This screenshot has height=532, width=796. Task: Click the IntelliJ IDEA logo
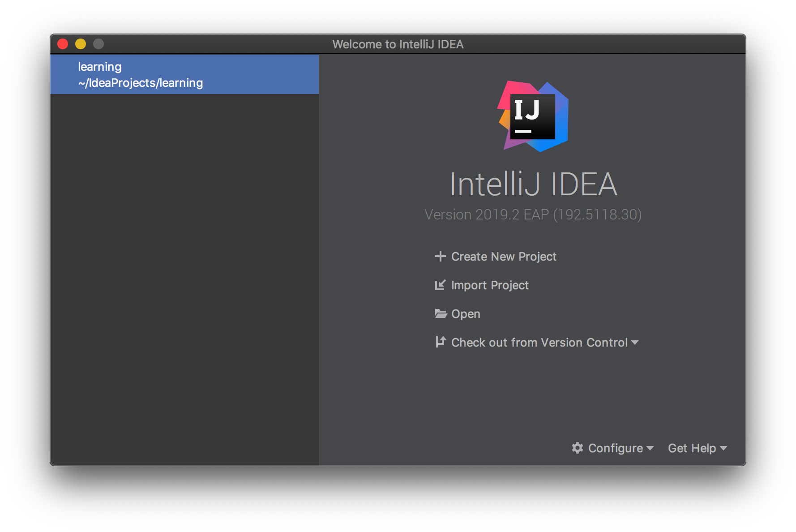coord(533,116)
